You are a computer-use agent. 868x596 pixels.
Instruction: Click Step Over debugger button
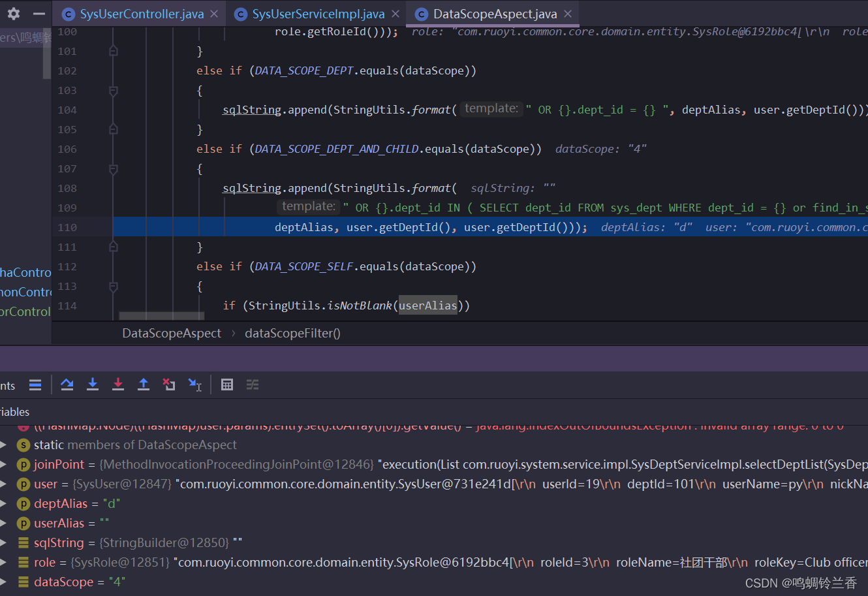pos(67,384)
